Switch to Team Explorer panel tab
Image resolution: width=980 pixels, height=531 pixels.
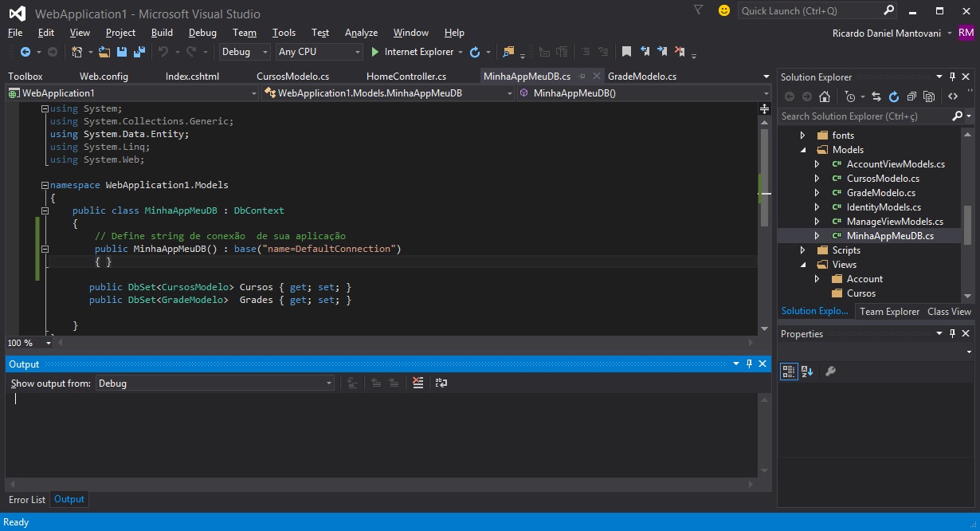pyautogui.click(x=889, y=312)
